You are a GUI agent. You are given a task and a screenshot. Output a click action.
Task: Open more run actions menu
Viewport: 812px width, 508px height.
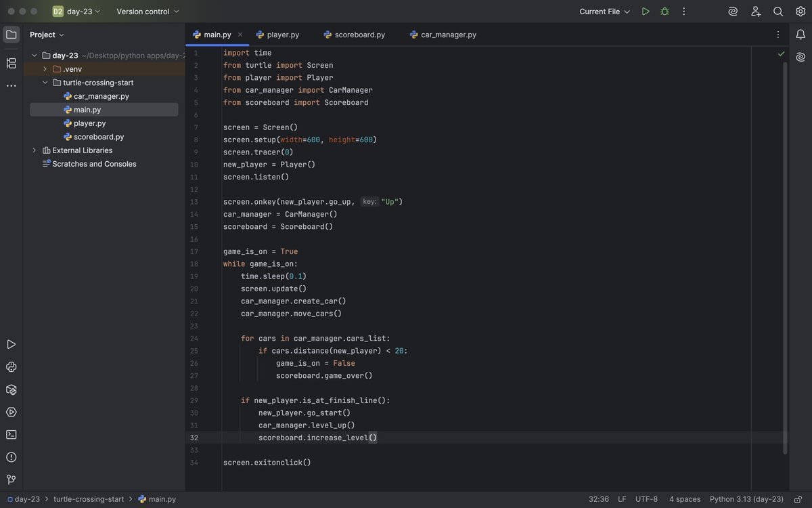pyautogui.click(x=683, y=12)
